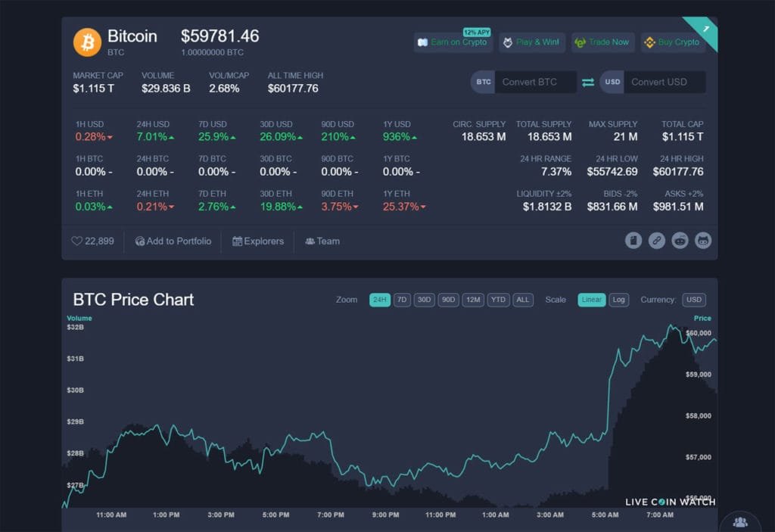This screenshot has width=775, height=532.
Task: Switch chart scale to Log
Action: [619, 300]
